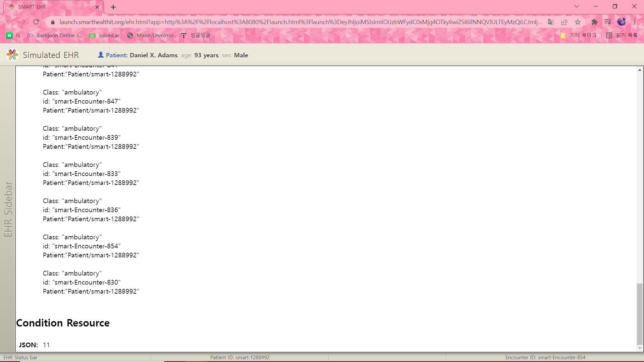Bookmark this page with star icon
Screen dimensions: 644x362
click(578, 22)
